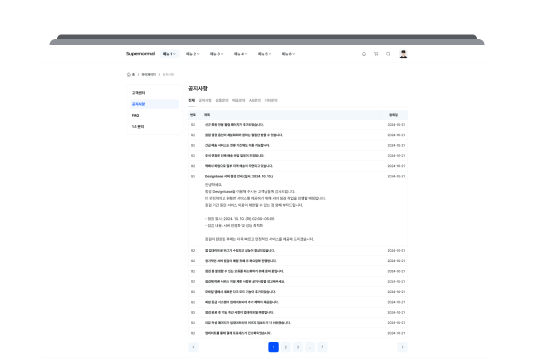Image resolution: width=534 pixels, height=360 pixels.
Task: Expand the 메뉴 2 dropdown
Action: (193, 54)
